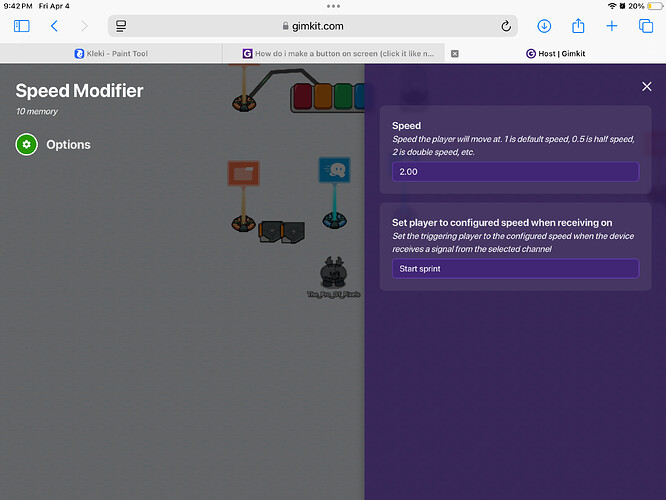Screen dimensions: 666x500
Task: Select the blue chat popup device
Action: coord(333,170)
